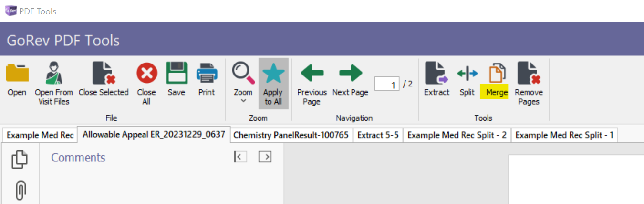
Task: Switch to Example Med Rec tab
Action: [x=40, y=135]
